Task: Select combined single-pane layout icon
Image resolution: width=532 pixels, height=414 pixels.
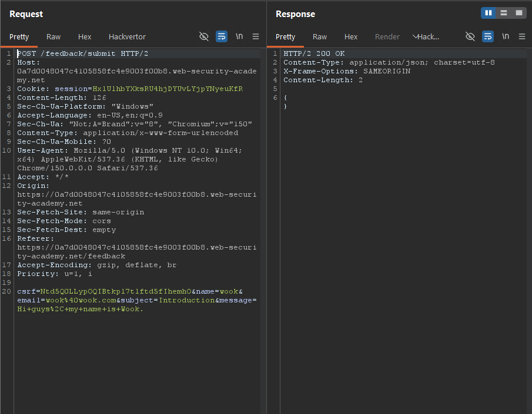Action: (519, 13)
